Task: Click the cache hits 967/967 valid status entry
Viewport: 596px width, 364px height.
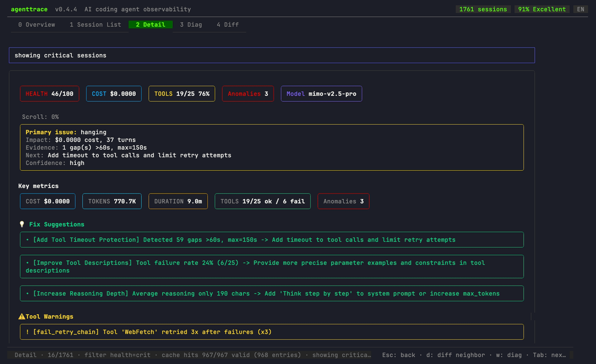Action: tap(231, 355)
